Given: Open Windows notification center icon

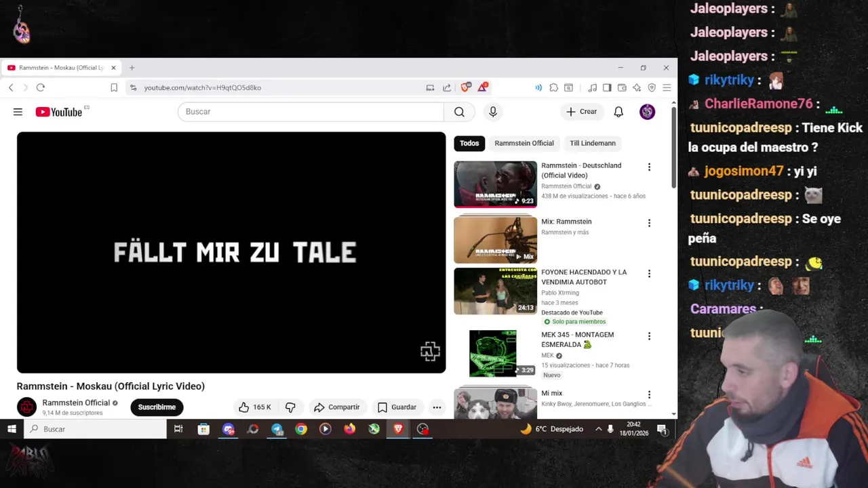Looking at the screenshot, I should pos(661,429).
